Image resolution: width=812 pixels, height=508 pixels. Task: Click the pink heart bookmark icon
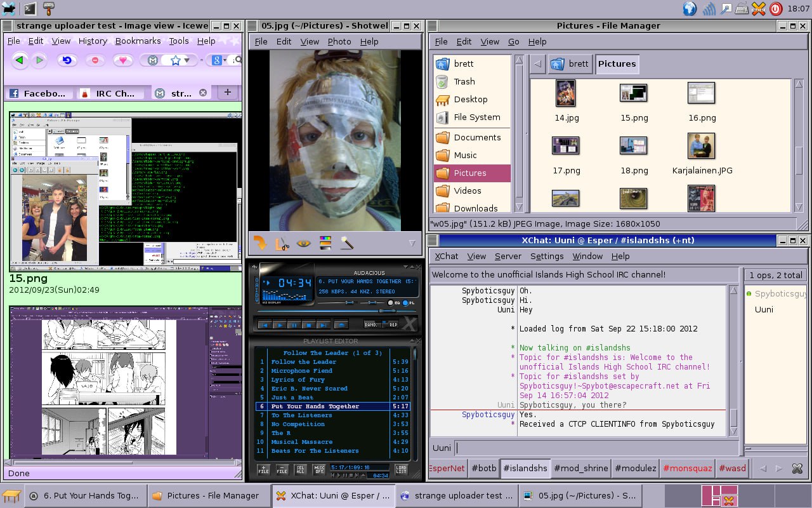124,60
